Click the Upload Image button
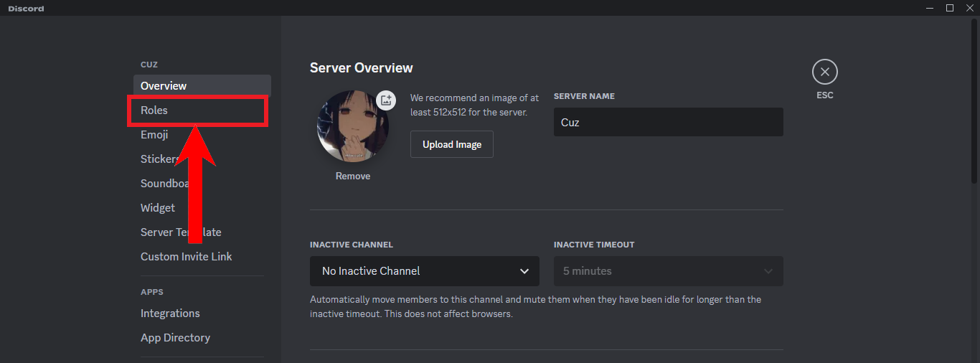This screenshot has width=980, height=363. point(452,144)
